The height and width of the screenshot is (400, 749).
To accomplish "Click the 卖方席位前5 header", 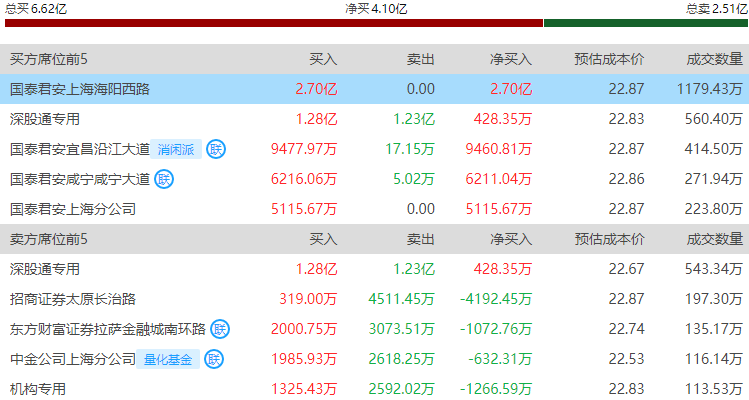I will (x=49, y=239).
